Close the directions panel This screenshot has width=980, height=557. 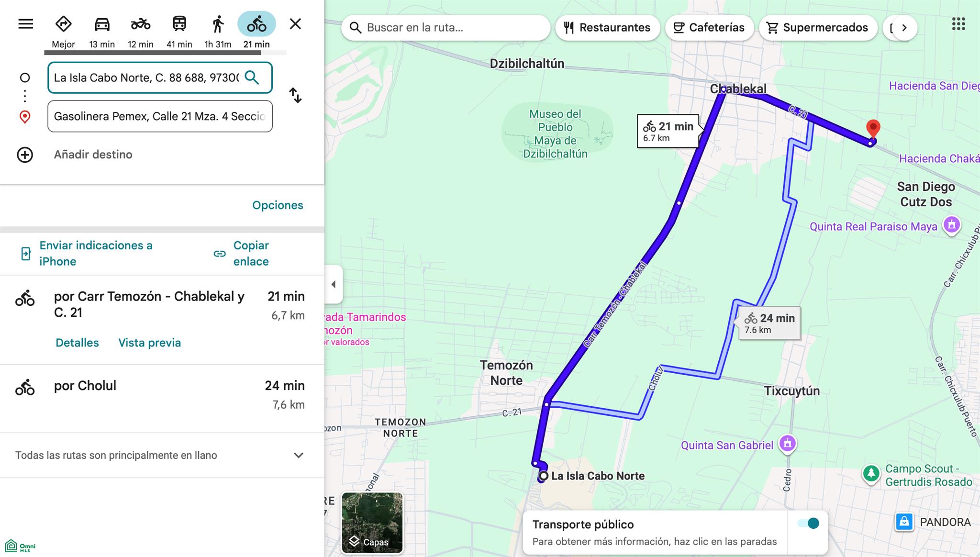295,24
